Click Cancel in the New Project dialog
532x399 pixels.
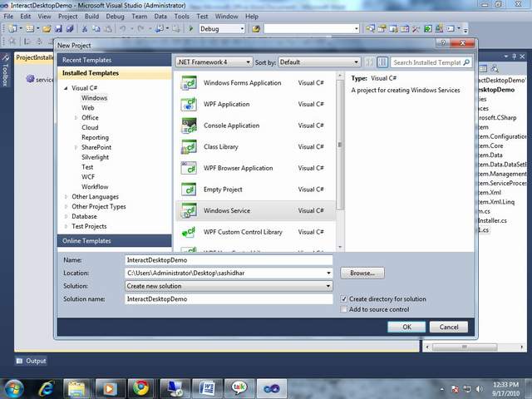point(449,327)
